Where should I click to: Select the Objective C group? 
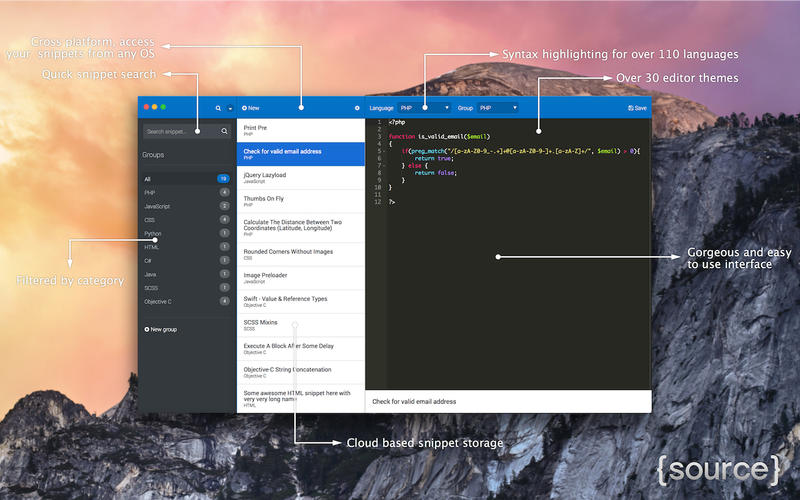[187, 302]
